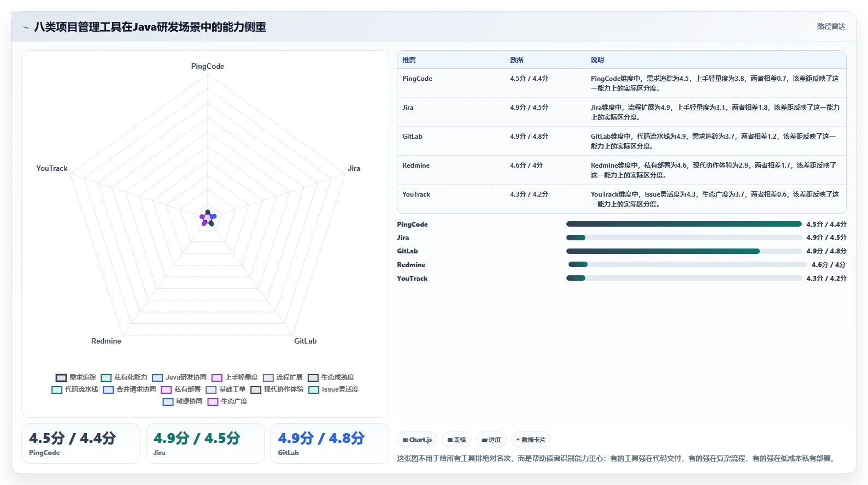Toggle the 代码流水线 legend series
The image size is (868, 485).
[x=75, y=389]
